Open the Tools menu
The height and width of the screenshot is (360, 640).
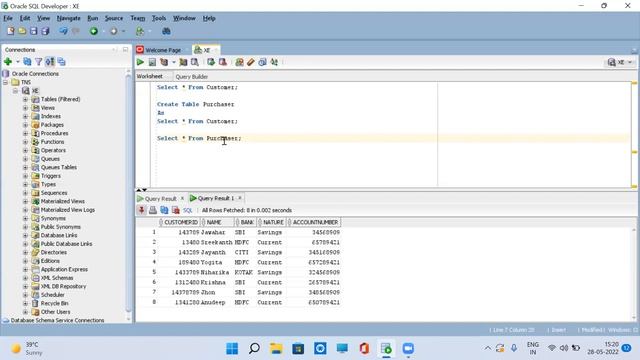159,18
